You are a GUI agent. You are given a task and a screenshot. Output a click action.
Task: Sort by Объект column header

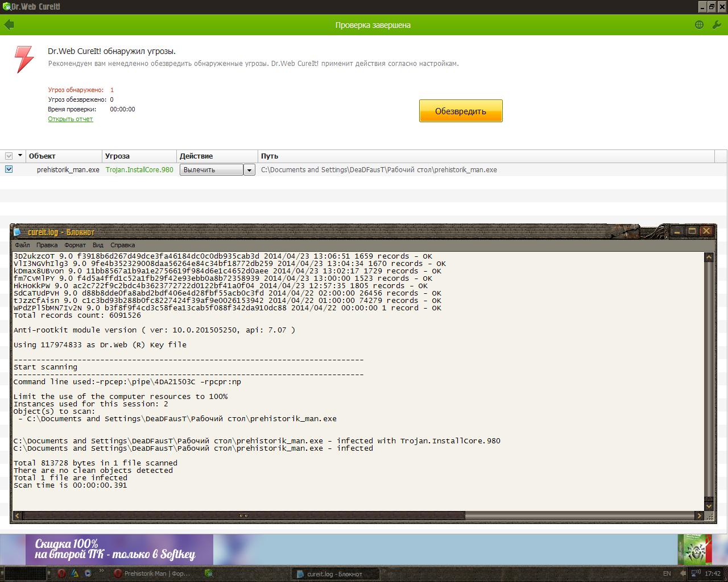(64, 156)
